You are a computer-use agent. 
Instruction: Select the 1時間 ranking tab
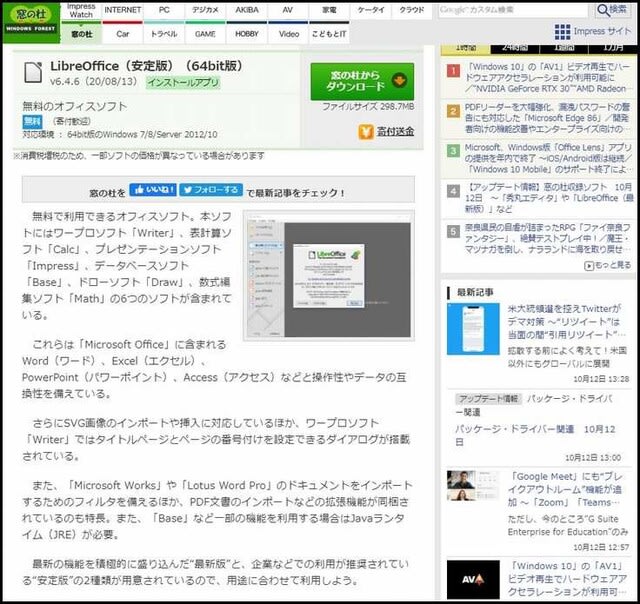click(466, 49)
